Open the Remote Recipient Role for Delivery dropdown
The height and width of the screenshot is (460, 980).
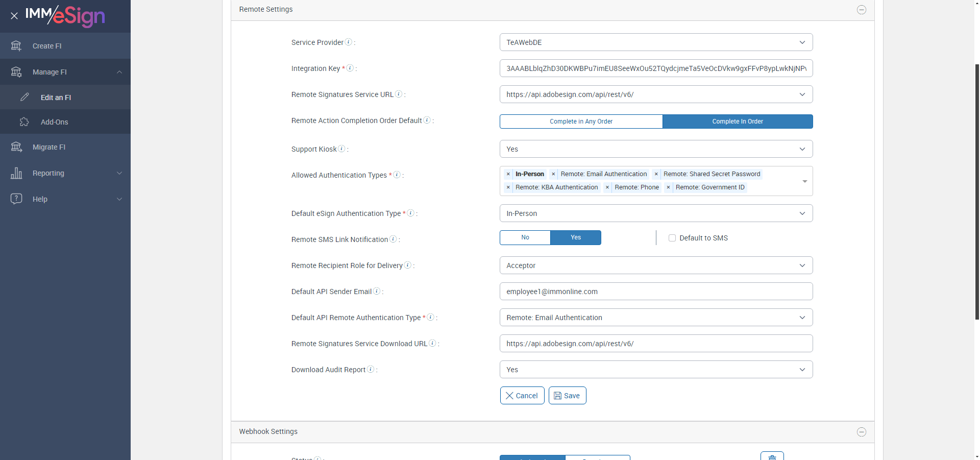pyautogui.click(x=656, y=265)
